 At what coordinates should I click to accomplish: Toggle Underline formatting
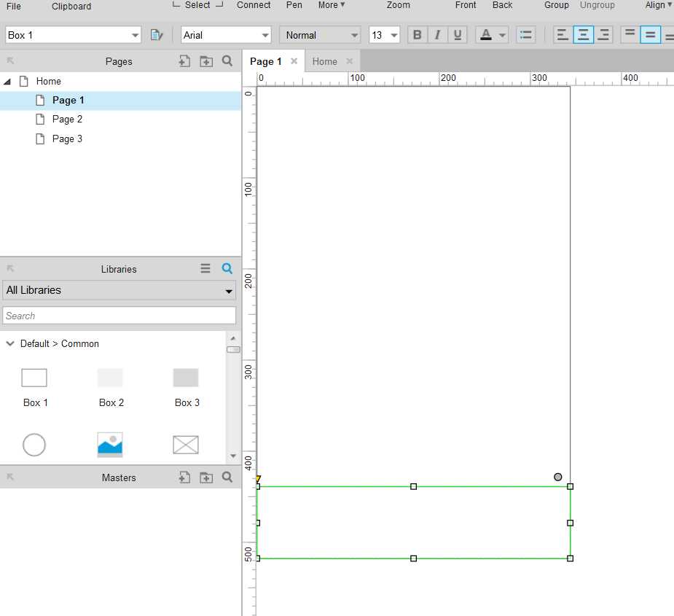point(458,35)
